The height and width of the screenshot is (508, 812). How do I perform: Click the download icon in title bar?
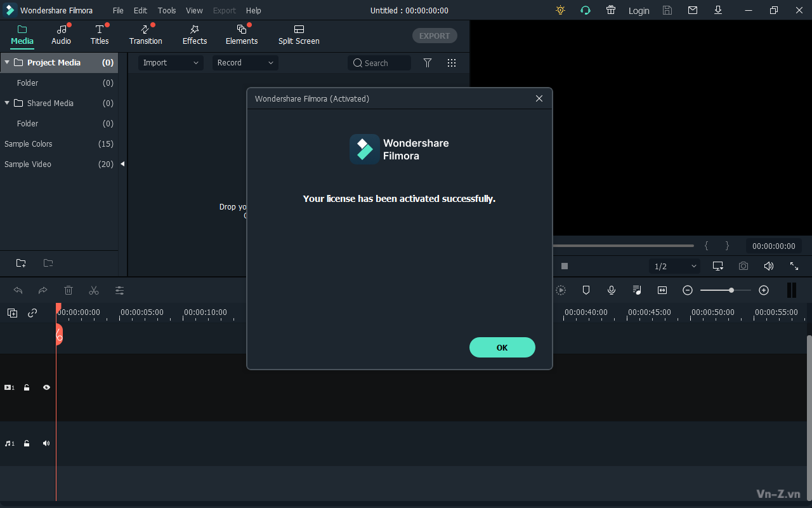(718, 10)
